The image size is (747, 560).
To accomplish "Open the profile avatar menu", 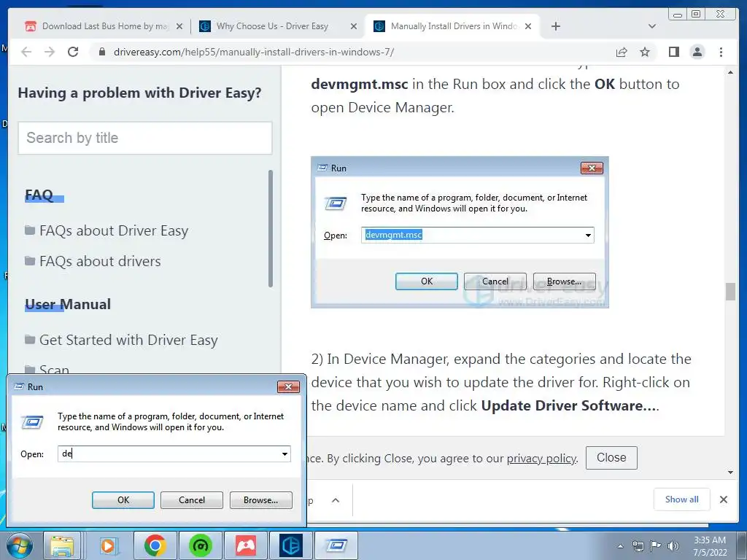I will tap(697, 52).
